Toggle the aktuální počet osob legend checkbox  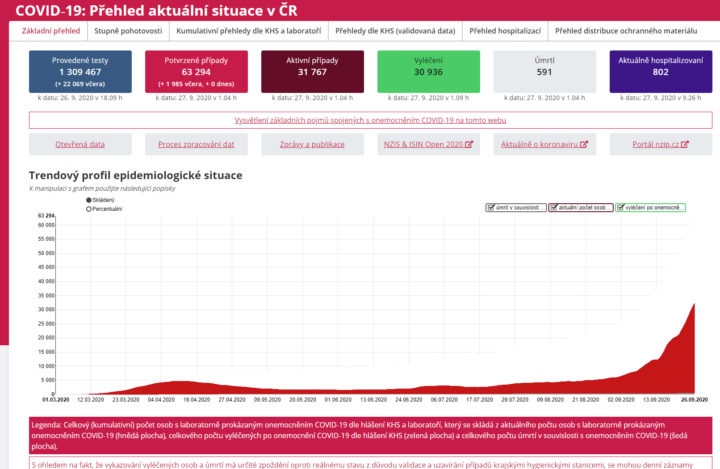[553, 207]
